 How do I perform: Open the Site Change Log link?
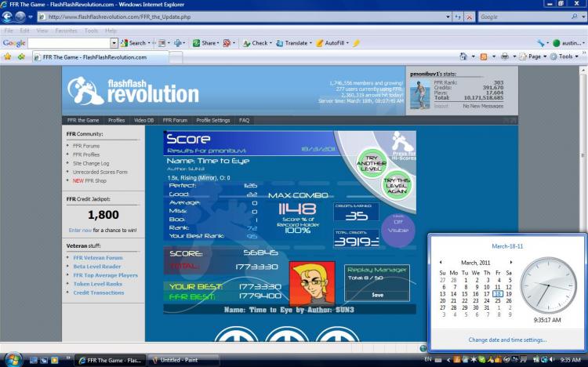[x=91, y=163]
